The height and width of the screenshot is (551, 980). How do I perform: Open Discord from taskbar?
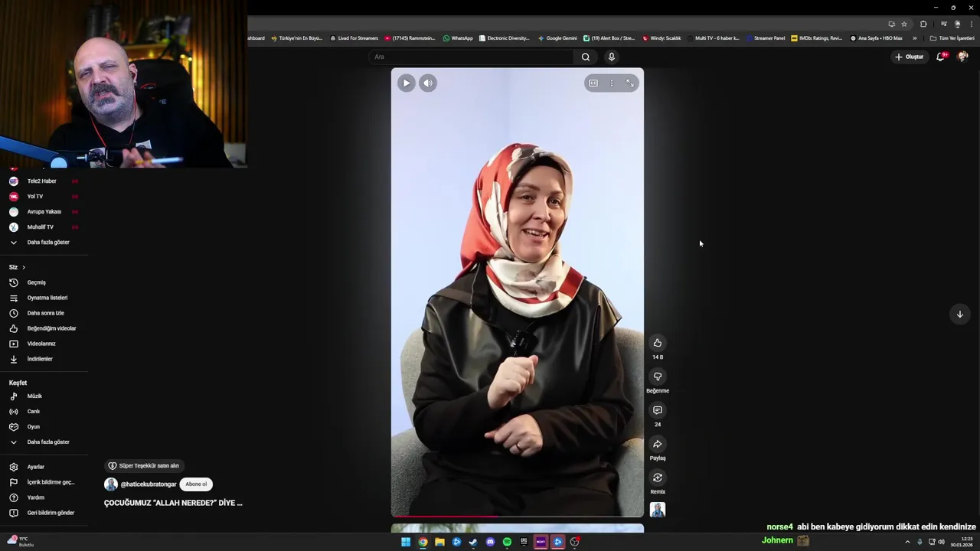[x=490, y=542]
